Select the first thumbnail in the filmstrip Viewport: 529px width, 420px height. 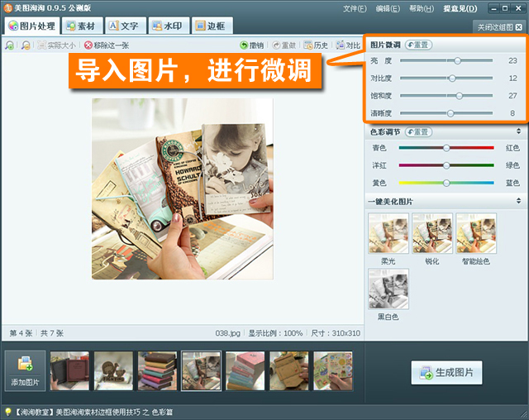[x=69, y=370]
